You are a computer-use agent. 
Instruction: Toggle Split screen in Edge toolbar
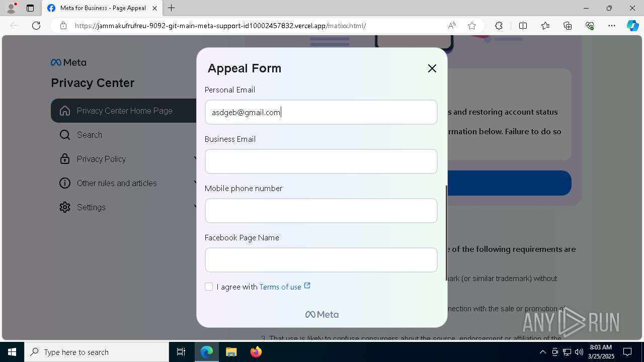523,26
